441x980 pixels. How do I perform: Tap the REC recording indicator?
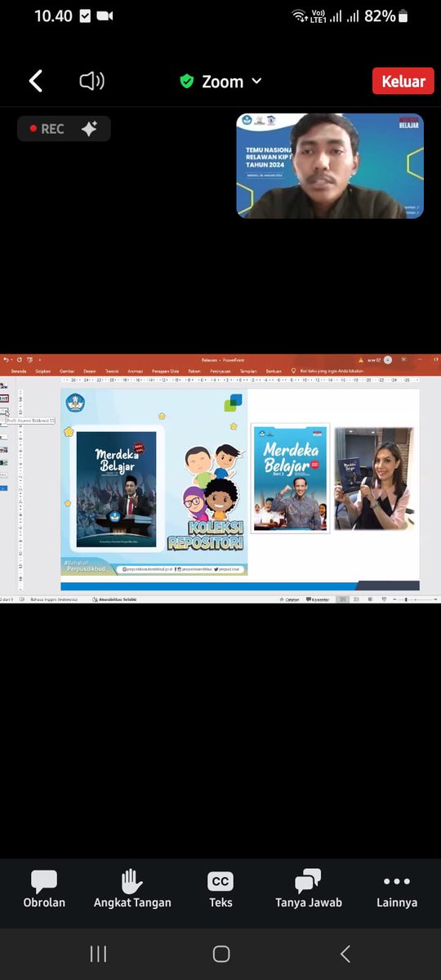[47, 129]
